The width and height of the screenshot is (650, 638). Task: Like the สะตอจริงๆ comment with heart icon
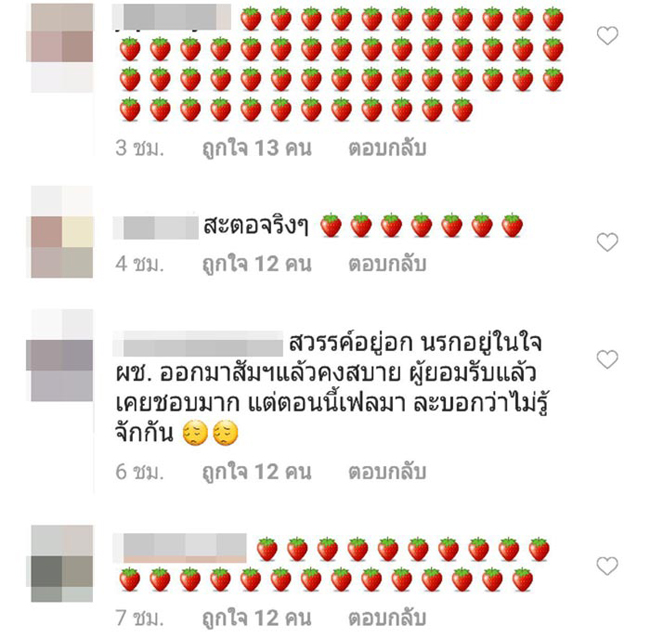[x=607, y=242]
